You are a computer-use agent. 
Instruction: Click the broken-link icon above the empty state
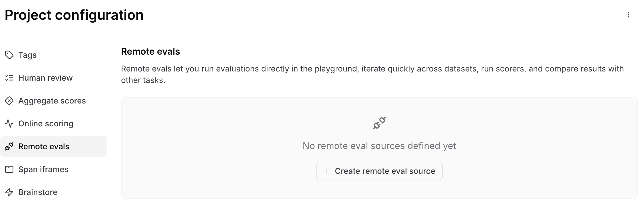(x=379, y=123)
